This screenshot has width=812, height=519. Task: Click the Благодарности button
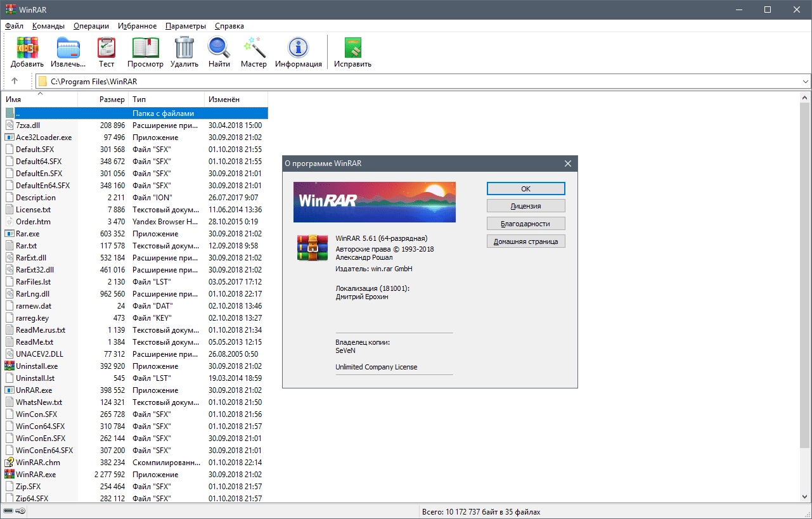(525, 224)
